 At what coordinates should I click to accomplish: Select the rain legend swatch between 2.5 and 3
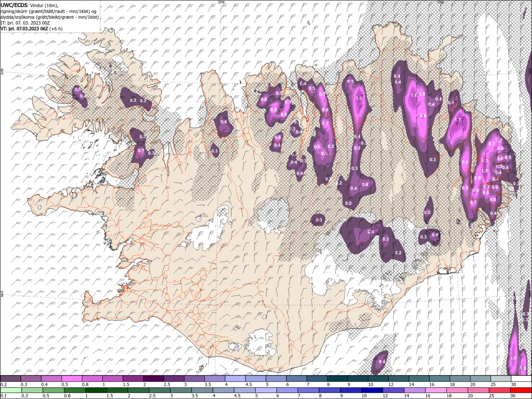pyautogui.click(x=160, y=390)
